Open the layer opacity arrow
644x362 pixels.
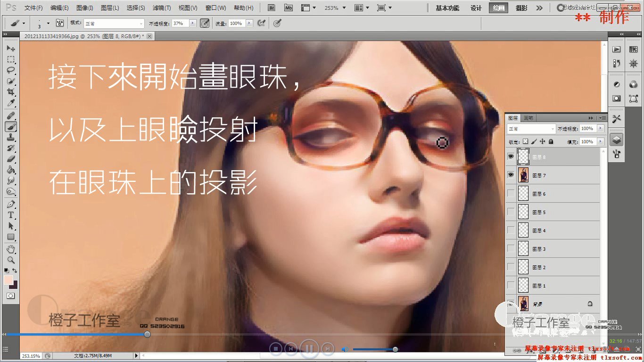point(601,129)
